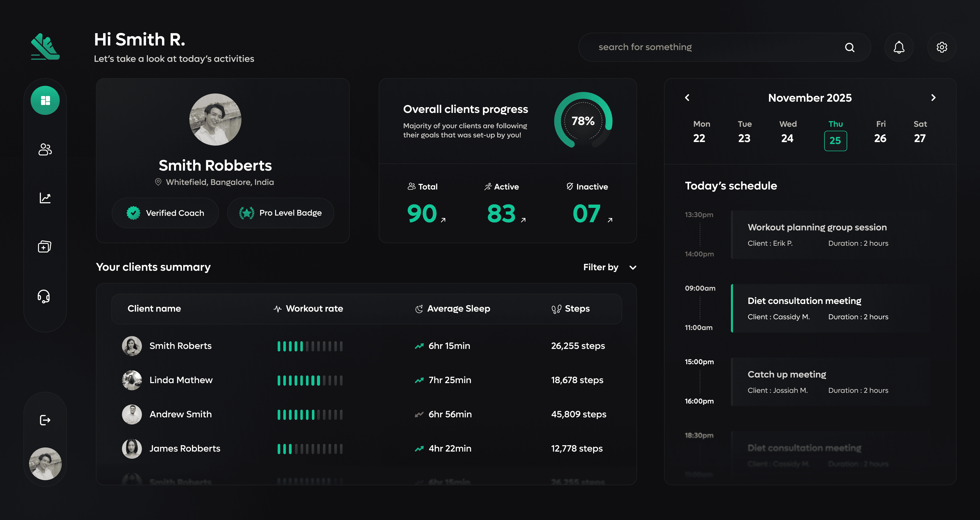Image resolution: width=980 pixels, height=520 pixels.
Task: Open the notifications bell icon
Action: point(899,47)
